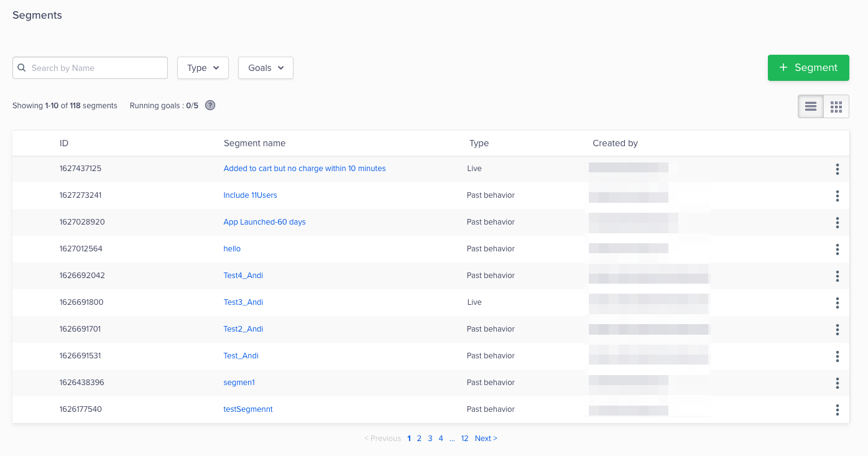Focus the Search by Name field
This screenshot has width=868, height=456.
(x=90, y=68)
